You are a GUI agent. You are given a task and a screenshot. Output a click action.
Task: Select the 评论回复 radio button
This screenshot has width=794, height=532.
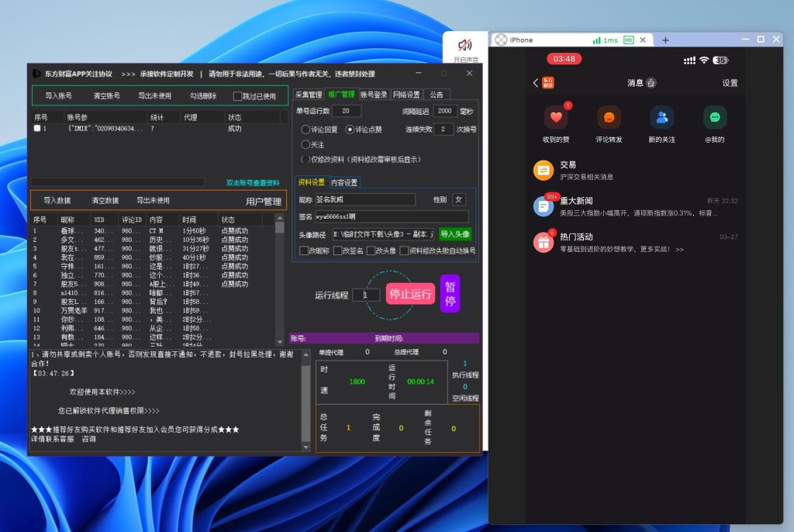pyautogui.click(x=306, y=130)
